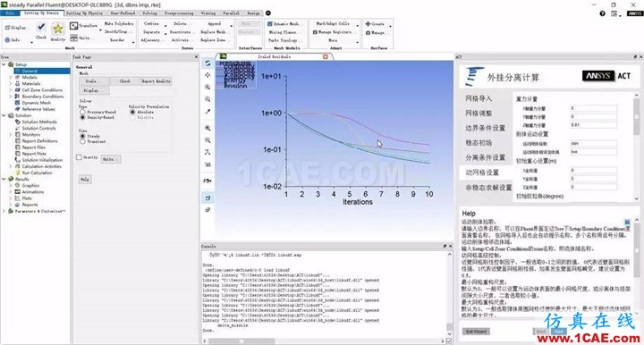Click the probe tool icon

pos(208,112)
